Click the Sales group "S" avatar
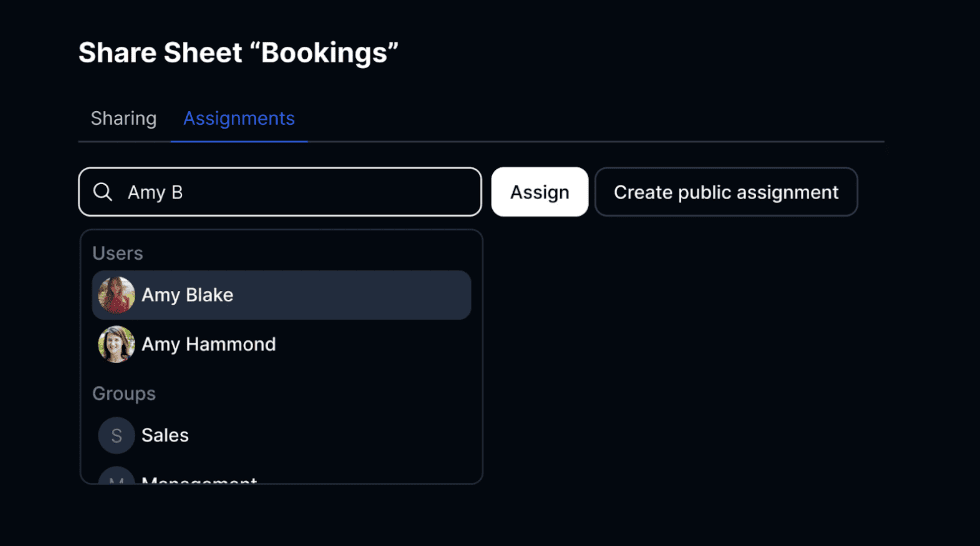 point(116,435)
